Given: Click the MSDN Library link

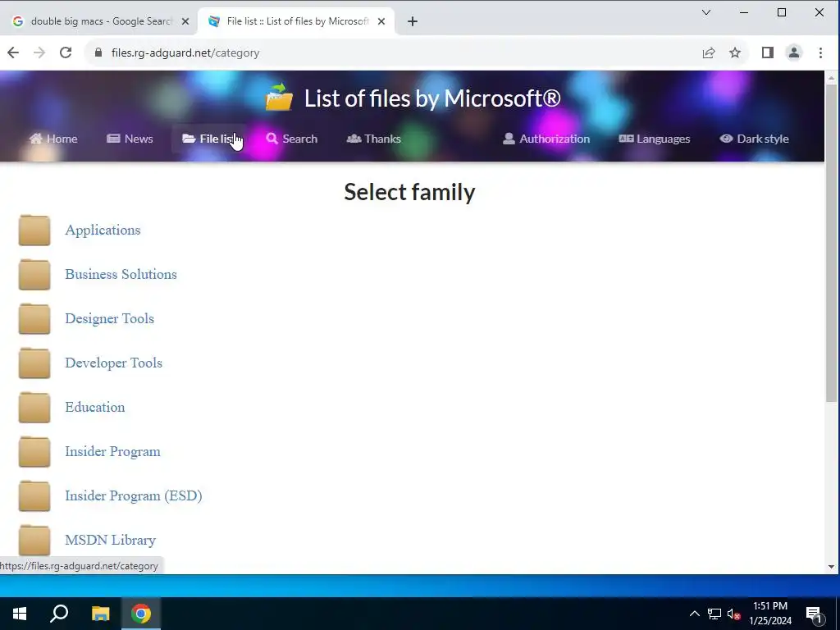Looking at the screenshot, I should pos(111,540).
